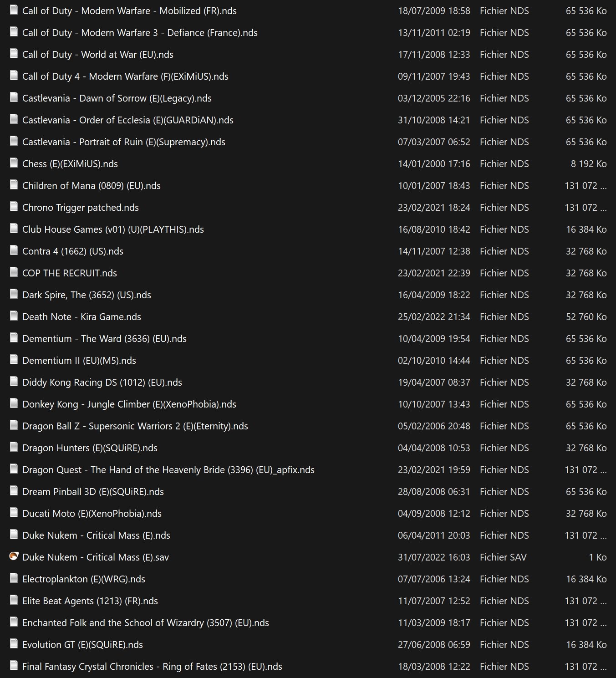Viewport: 616px width, 678px height.
Task: Click Dragon Quest - The Hand of the Heavenly Bride
Action: point(168,470)
